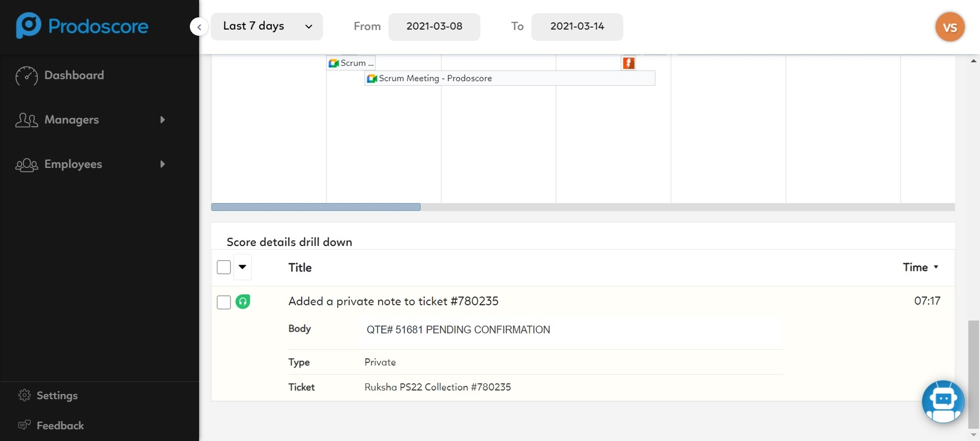Click the 'Score details drill down' heading
Viewport: 980px width, 441px height.
[289, 242]
